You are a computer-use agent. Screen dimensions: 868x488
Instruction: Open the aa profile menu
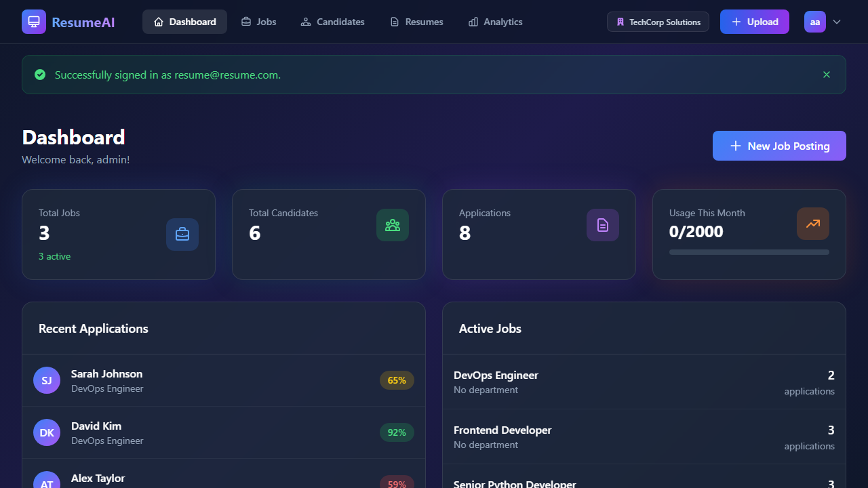(x=815, y=21)
